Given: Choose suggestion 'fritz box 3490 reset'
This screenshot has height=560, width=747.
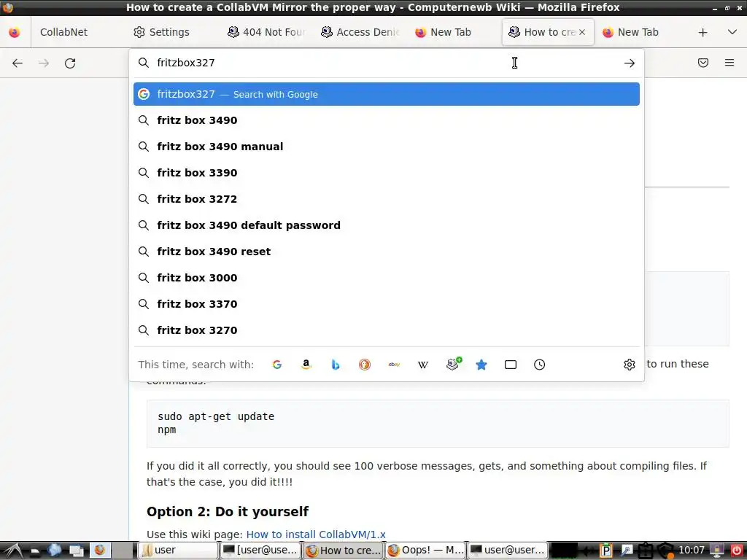Looking at the screenshot, I should 387,252.
